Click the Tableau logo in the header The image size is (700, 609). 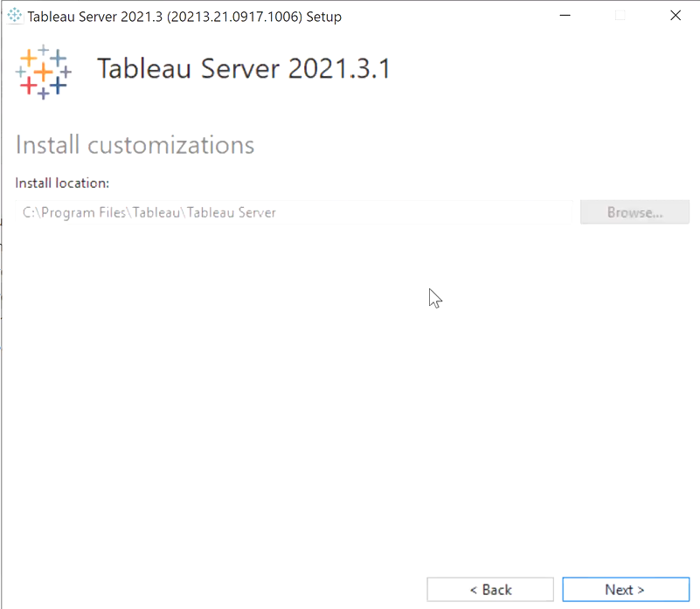44,72
